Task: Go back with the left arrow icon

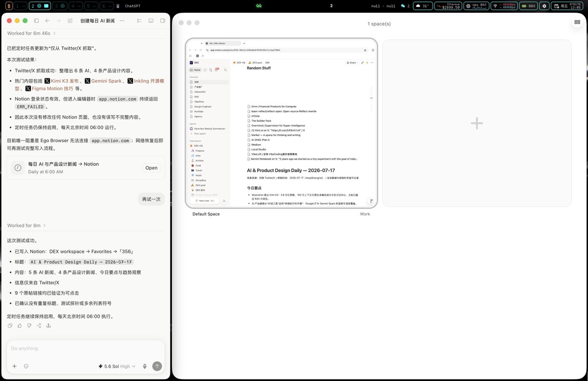Action: 48,21
